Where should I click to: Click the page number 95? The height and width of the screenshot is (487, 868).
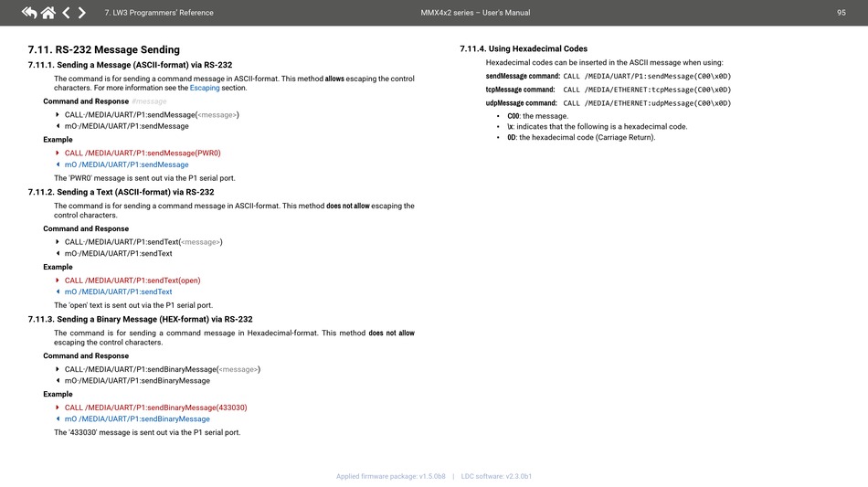point(841,13)
